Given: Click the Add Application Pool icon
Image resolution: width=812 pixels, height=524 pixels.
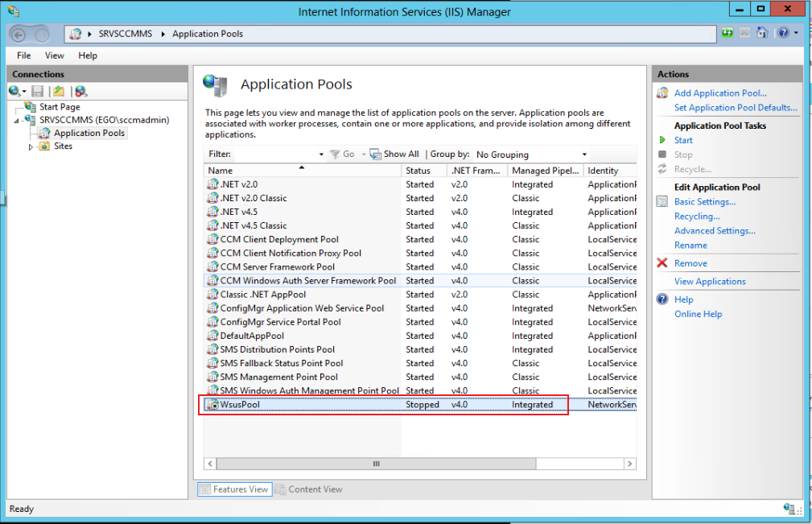Looking at the screenshot, I should pyautogui.click(x=662, y=93).
